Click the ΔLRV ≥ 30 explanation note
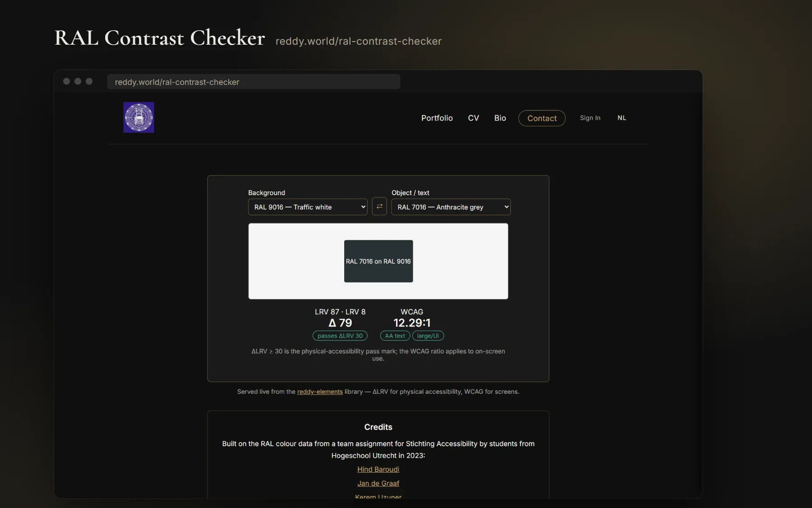The height and width of the screenshot is (508, 812). pos(378,354)
